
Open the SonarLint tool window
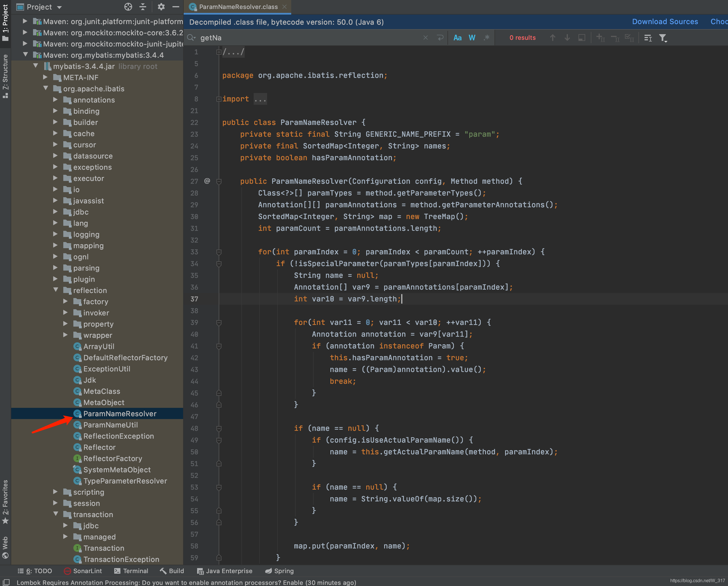point(83,571)
